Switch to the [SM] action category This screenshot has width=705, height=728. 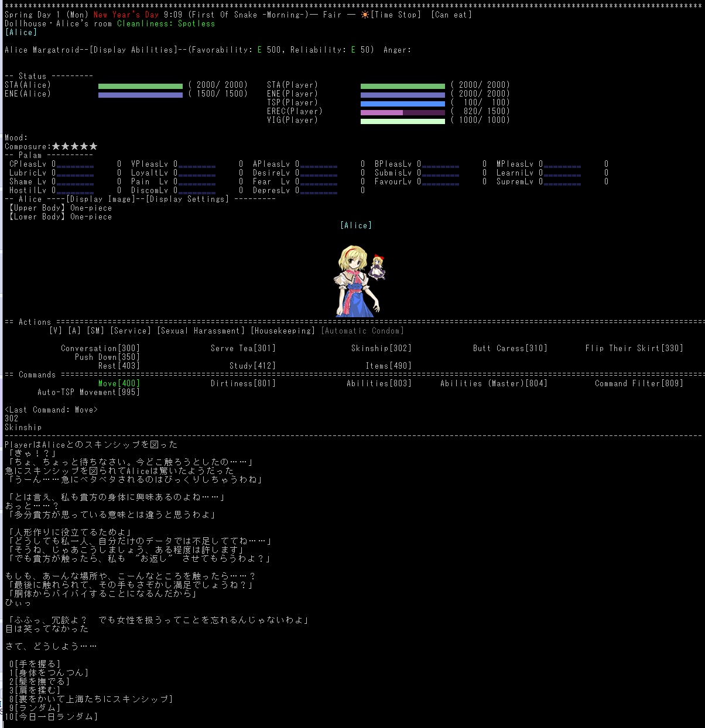[x=95, y=331]
